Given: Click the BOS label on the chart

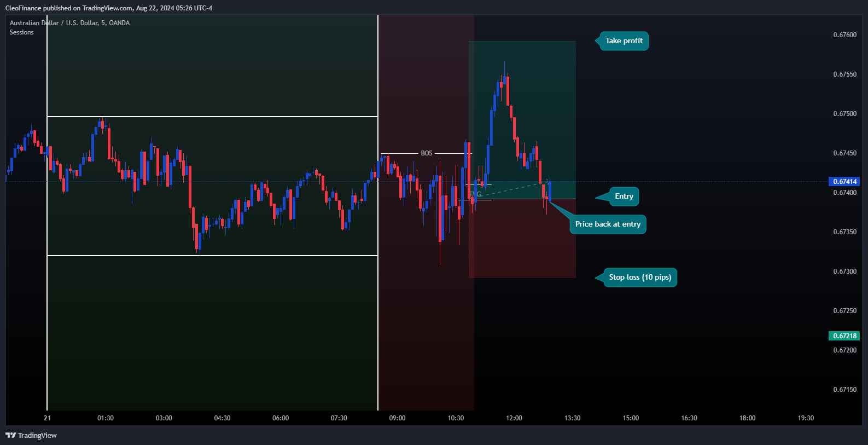Looking at the screenshot, I should pos(427,153).
